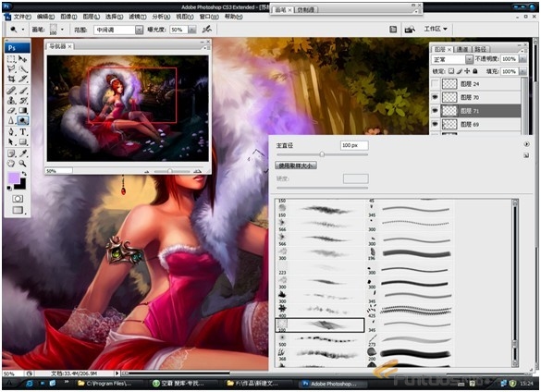541x392 pixels.
Task: Toggle lock image pixels brush icon
Action: point(460,71)
